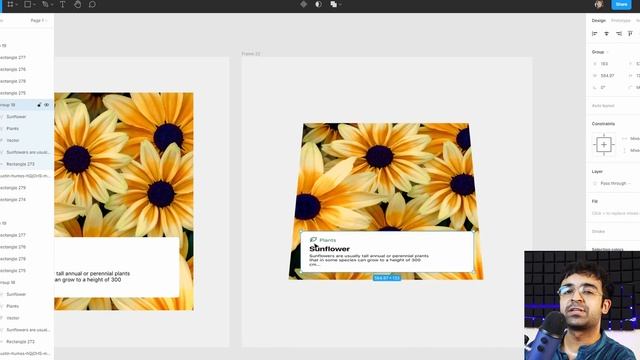
Task: Click the Boolean operations icon
Action: pos(333,4)
